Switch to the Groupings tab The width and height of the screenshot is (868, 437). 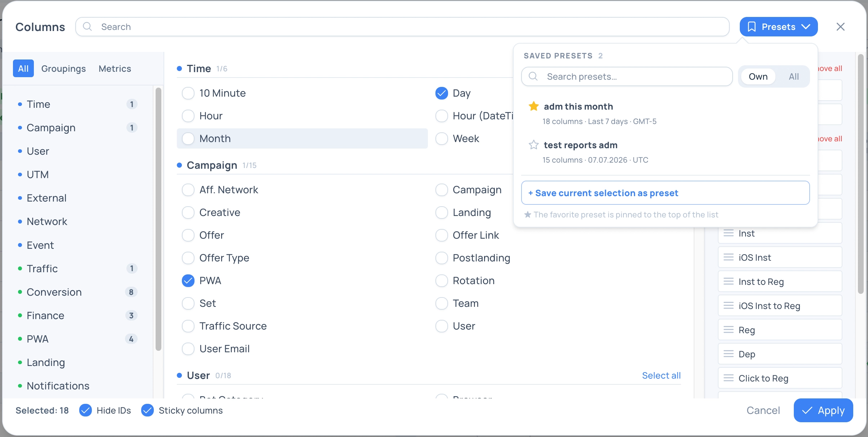click(63, 69)
